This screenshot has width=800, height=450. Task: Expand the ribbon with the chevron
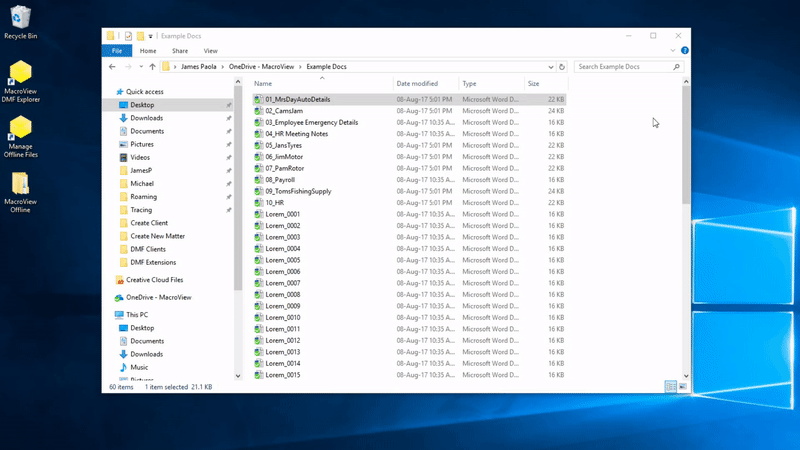pos(672,51)
